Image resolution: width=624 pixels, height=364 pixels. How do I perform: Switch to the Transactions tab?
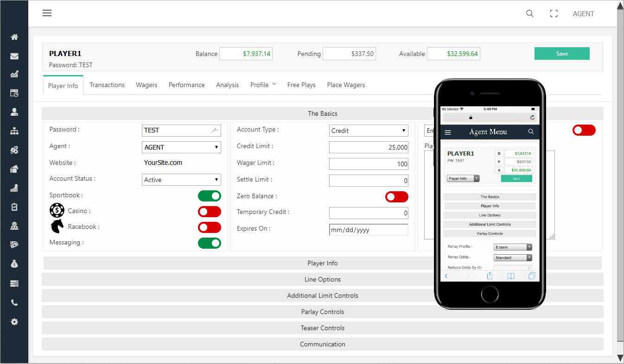(x=107, y=85)
